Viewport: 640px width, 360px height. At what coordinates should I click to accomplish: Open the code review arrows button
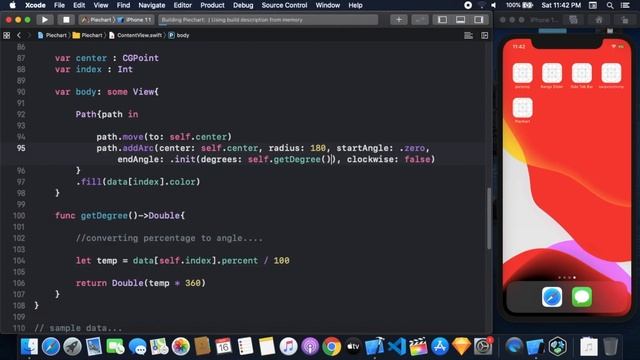[x=420, y=20]
